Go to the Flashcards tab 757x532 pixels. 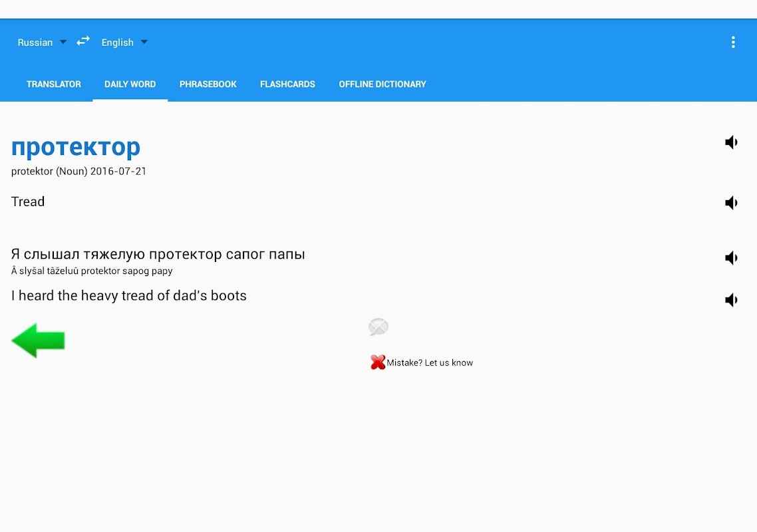[x=287, y=84]
